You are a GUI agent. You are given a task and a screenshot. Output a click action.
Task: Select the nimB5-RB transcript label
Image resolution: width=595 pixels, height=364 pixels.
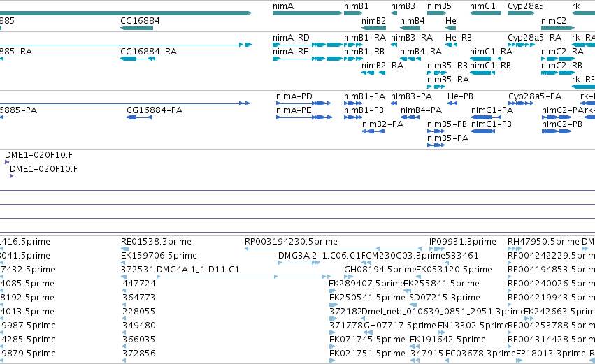pos(447,66)
